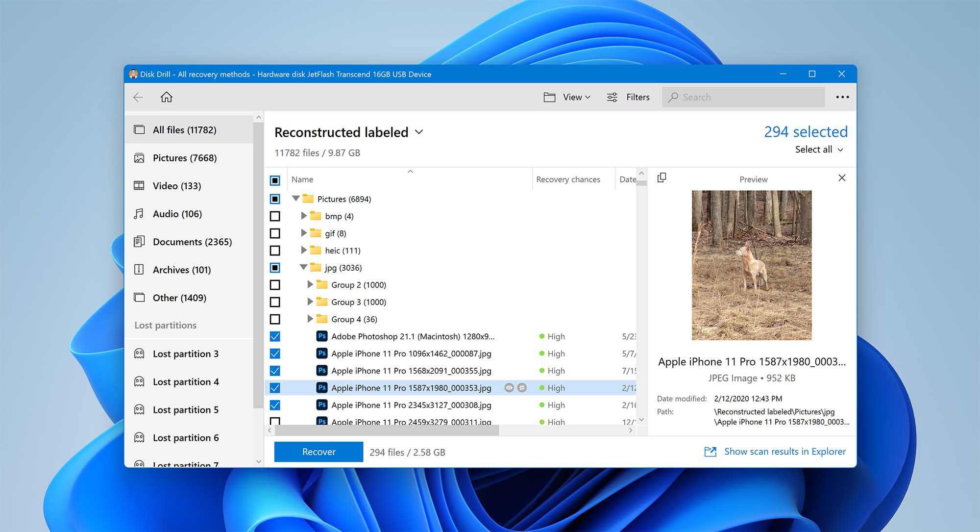Click the Search input field
Image resolution: width=980 pixels, height=532 pixels.
click(x=747, y=97)
